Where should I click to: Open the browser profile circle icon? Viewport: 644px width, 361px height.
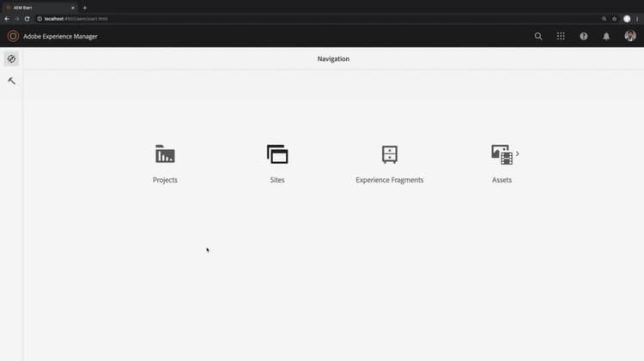627,19
